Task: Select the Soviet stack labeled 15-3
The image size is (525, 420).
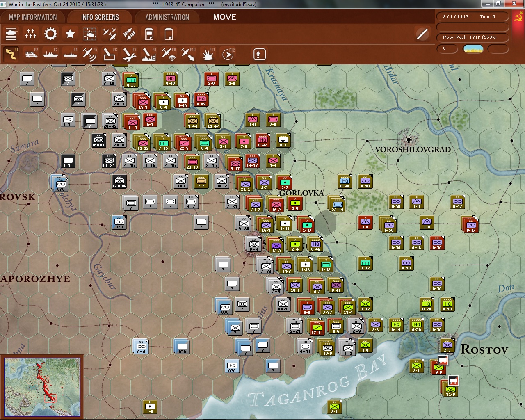Action: [143, 101]
